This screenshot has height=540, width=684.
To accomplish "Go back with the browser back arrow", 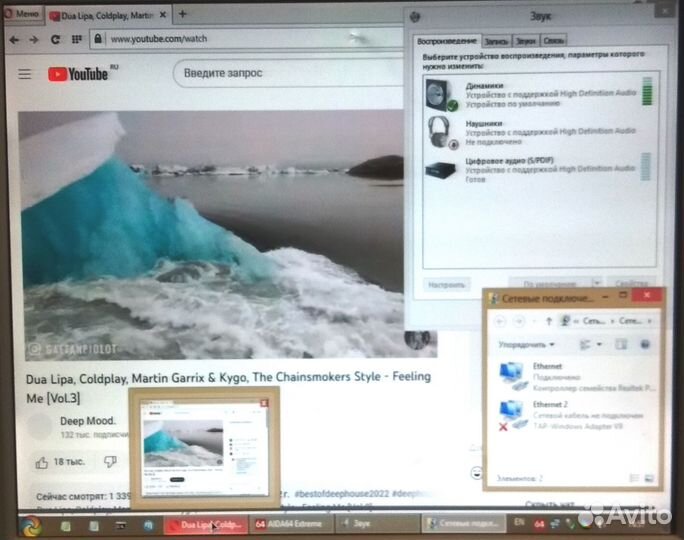I will pos(13,39).
